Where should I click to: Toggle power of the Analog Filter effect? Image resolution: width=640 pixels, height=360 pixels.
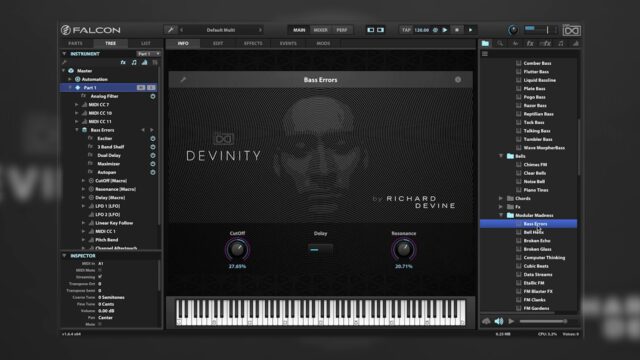click(153, 96)
